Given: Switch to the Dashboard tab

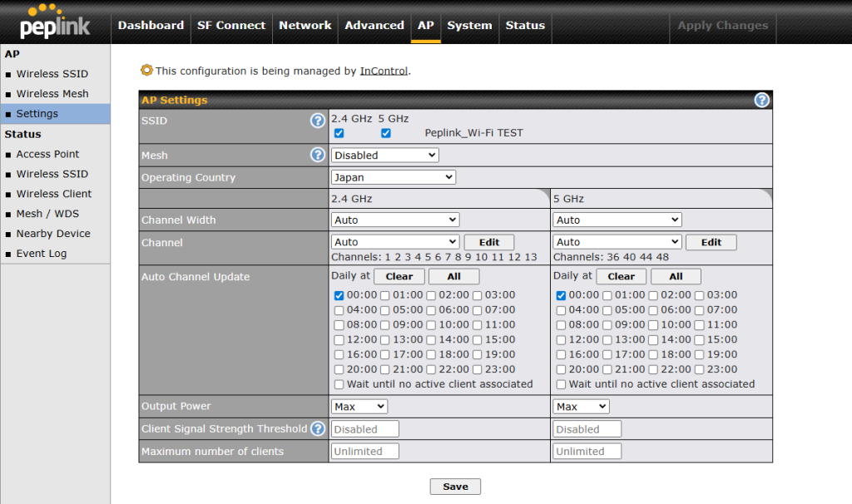Looking at the screenshot, I should [151, 25].
